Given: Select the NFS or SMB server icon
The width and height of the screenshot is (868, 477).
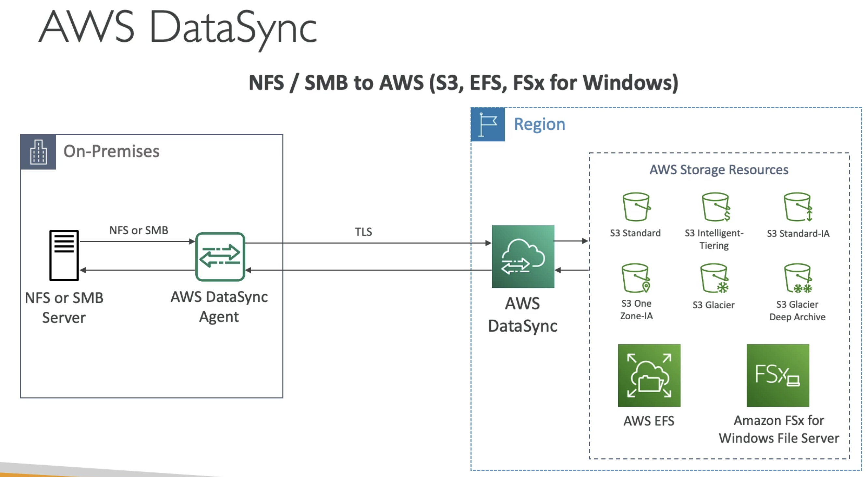Looking at the screenshot, I should [x=64, y=255].
